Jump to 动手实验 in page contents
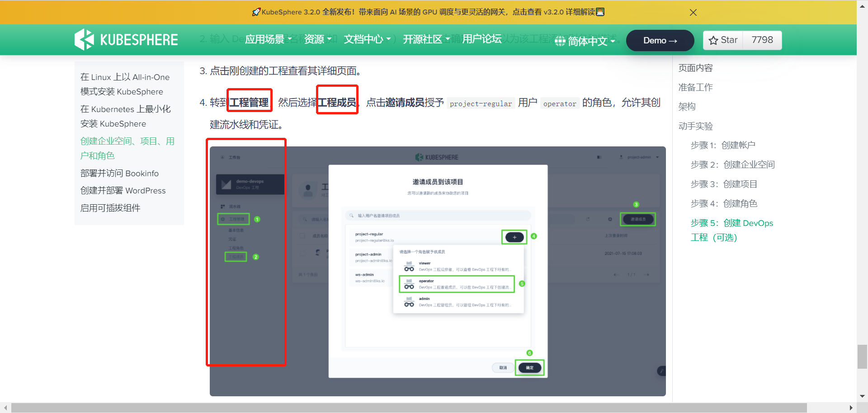 coord(695,126)
